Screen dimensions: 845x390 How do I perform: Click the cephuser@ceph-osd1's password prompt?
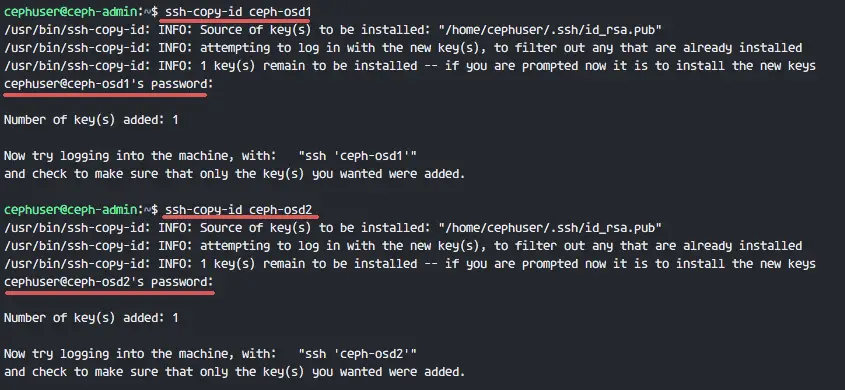[109, 84]
